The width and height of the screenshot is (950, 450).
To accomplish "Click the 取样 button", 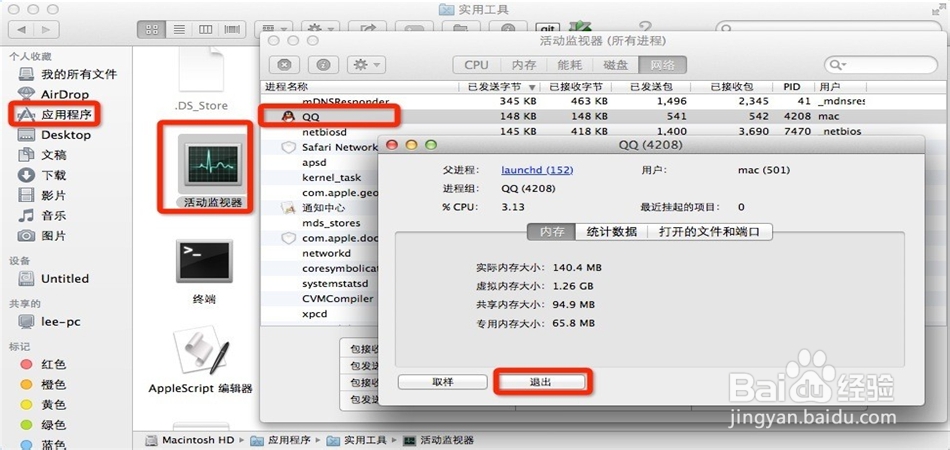I will point(443,382).
